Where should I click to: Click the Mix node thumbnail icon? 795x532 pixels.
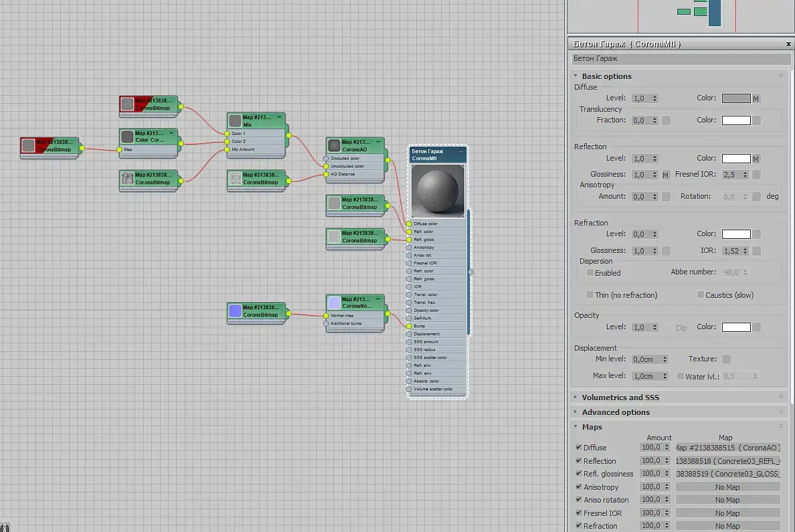point(236,120)
